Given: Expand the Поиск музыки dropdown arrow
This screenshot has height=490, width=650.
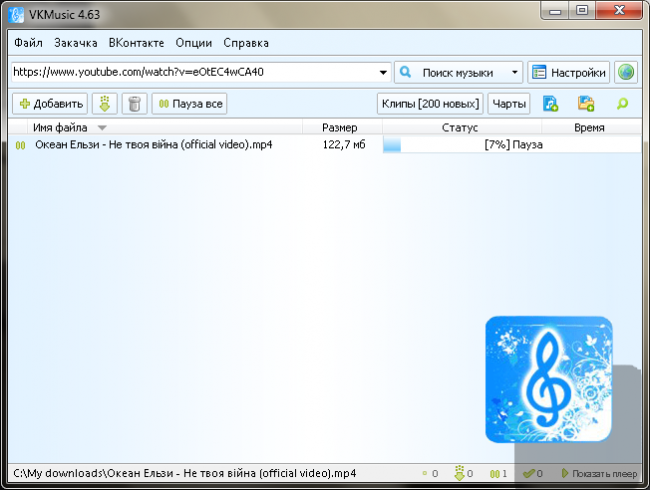Looking at the screenshot, I should point(515,73).
